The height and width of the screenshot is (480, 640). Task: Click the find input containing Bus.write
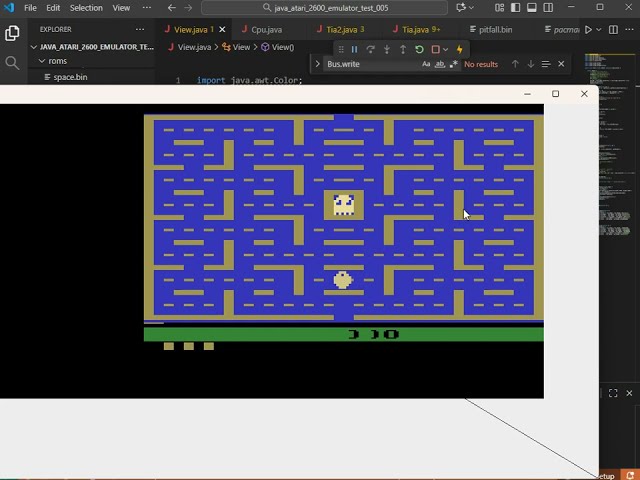click(371, 64)
